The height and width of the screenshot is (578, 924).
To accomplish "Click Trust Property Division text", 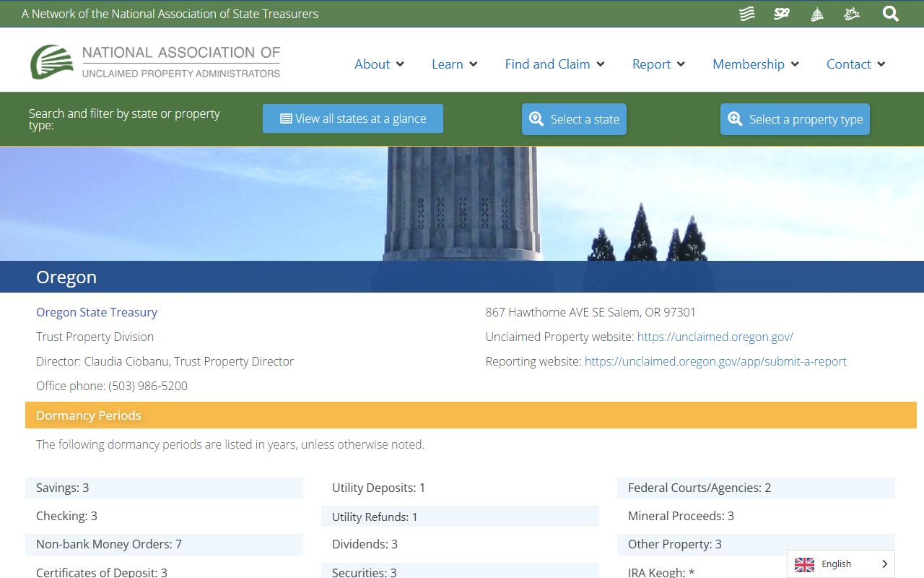I will pyautogui.click(x=95, y=337).
